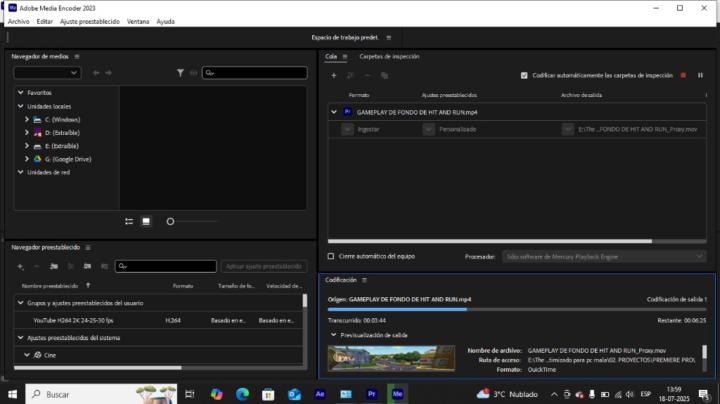Switch media browser to list view

(x=129, y=221)
